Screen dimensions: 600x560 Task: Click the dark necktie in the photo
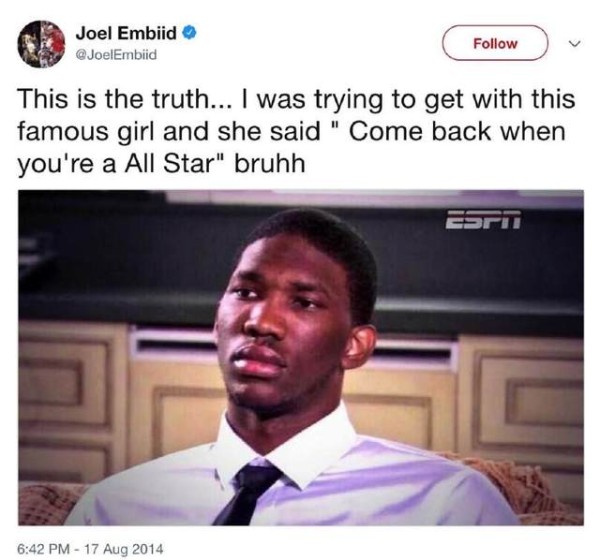point(249,492)
